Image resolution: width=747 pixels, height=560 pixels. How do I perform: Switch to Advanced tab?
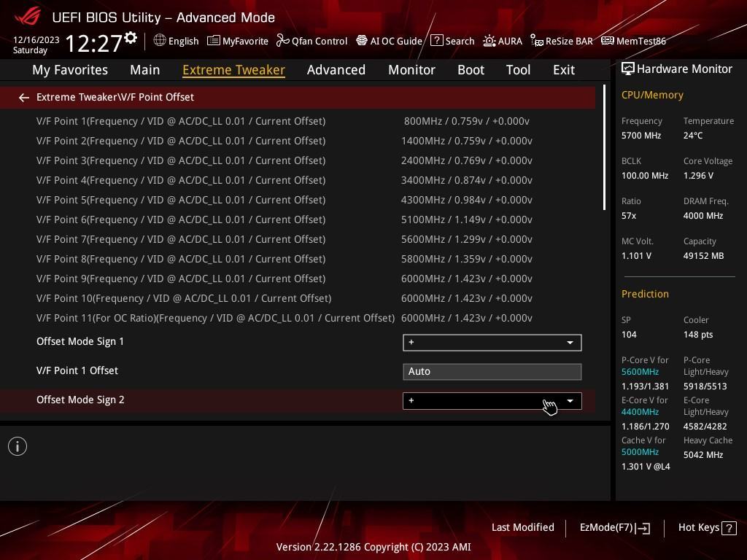(x=336, y=70)
